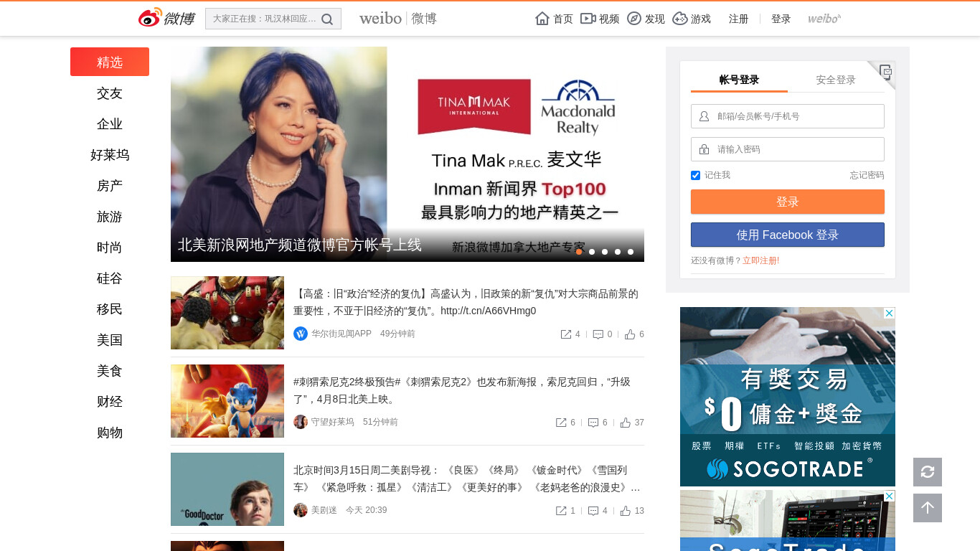The height and width of the screenshot is (551, 980).
Task: Select 好莱坞 category
Action: [x=110, y=155]
